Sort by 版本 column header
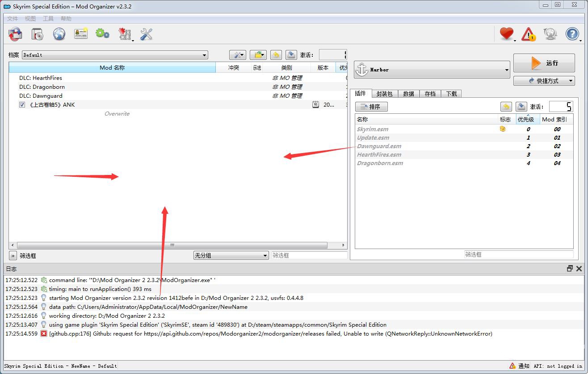Viewport: 588px width, 374px height. [323, 68]
